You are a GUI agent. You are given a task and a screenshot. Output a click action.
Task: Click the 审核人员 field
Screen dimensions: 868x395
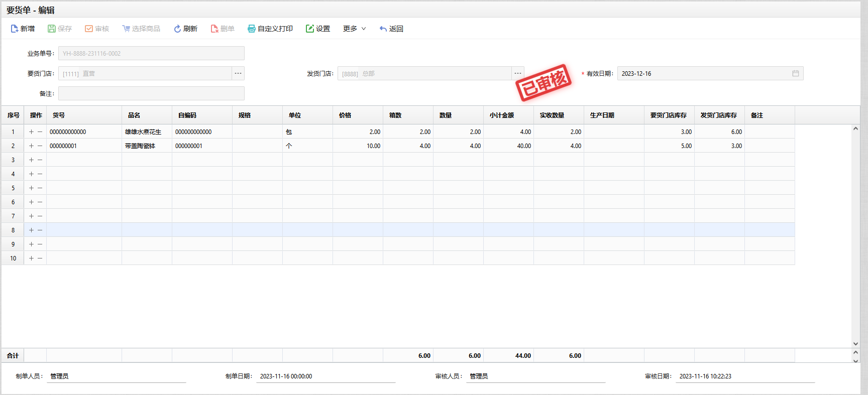tap(536, 376)
